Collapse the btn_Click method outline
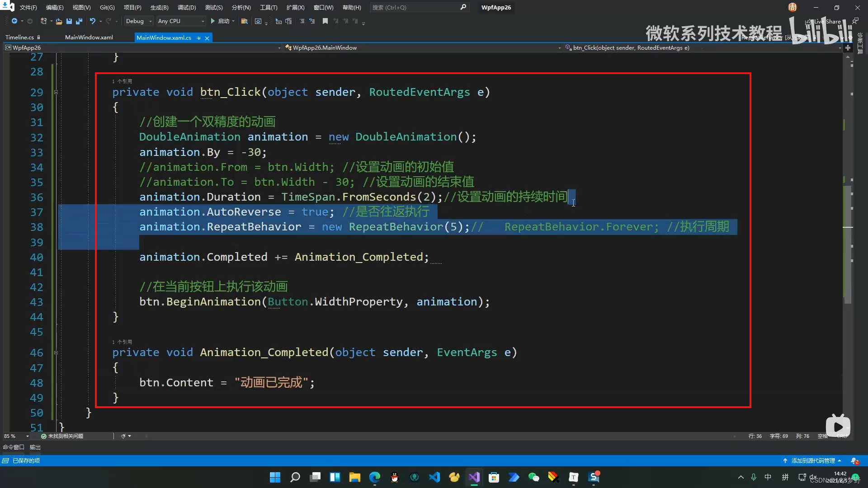This screenshot has width=868, height=488. [56, 92]
